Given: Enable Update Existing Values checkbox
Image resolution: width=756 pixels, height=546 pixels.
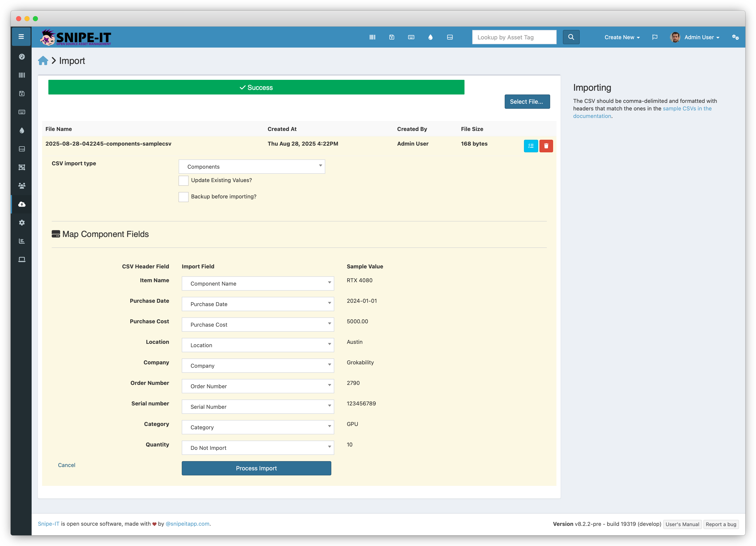Looking at the screenshot, I should pyautogui.click(x=183, y=180).
